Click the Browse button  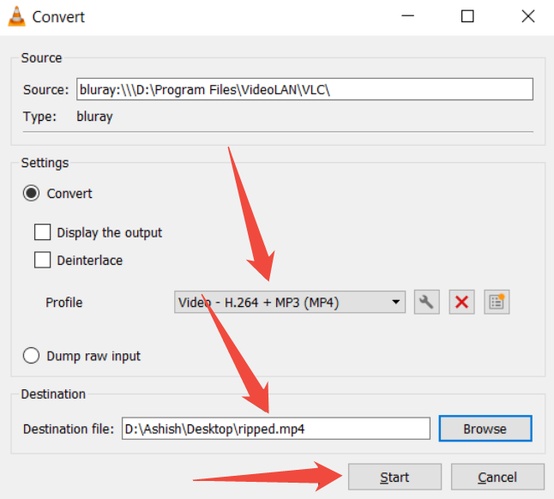pyautogui.click(x=485, y=429)
